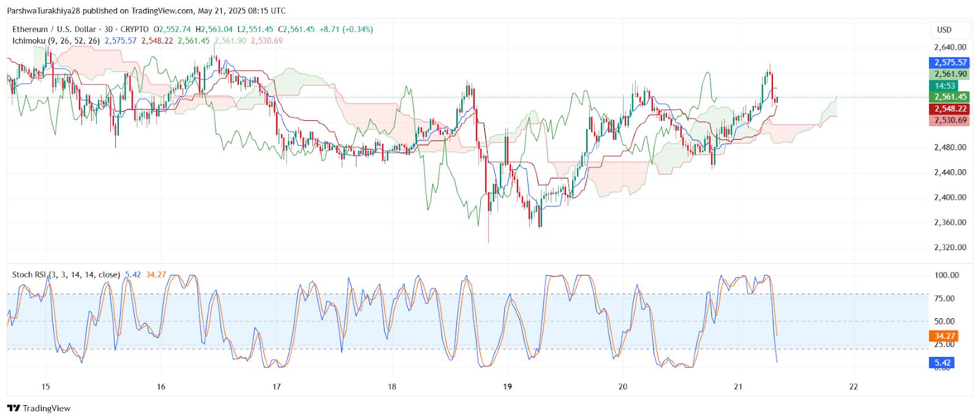Click the 14:53 countdown timer label
This screenshot has height=420, width=980.
coord(945,86)
